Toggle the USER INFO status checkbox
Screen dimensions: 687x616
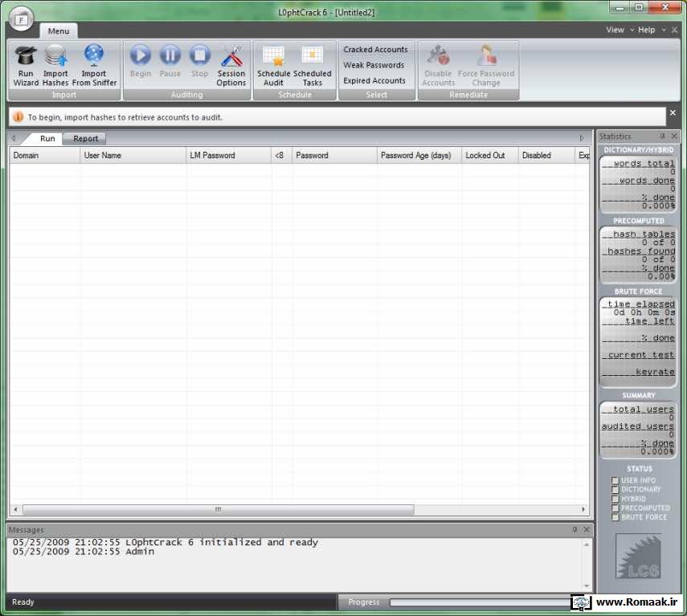click(615, 480)
